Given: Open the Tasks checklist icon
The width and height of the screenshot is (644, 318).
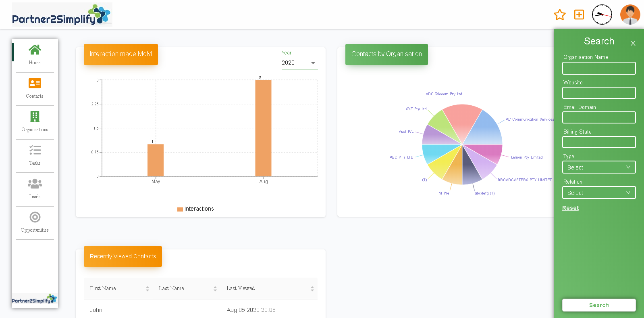Looking at the screenshot, I should [35, 150].
